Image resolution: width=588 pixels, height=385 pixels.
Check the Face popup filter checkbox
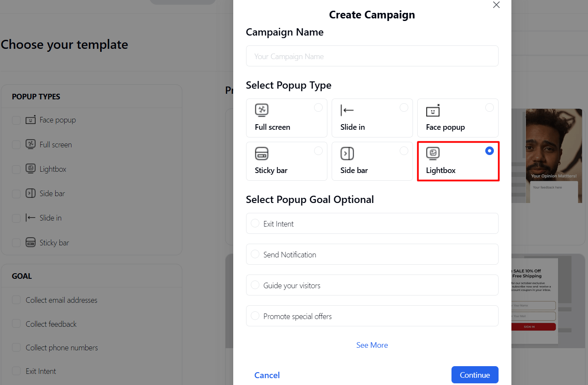click(x=16, y=120)
